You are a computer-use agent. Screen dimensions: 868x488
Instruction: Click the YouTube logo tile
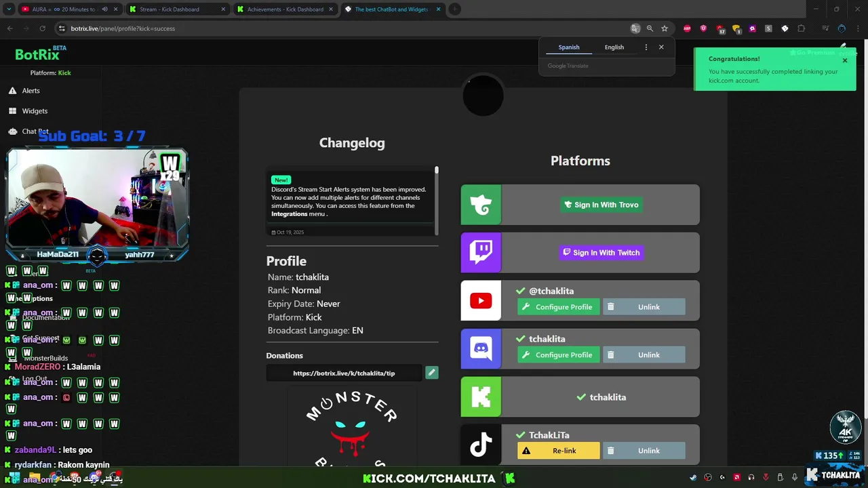pyautogui.click(x=481, y=300)
